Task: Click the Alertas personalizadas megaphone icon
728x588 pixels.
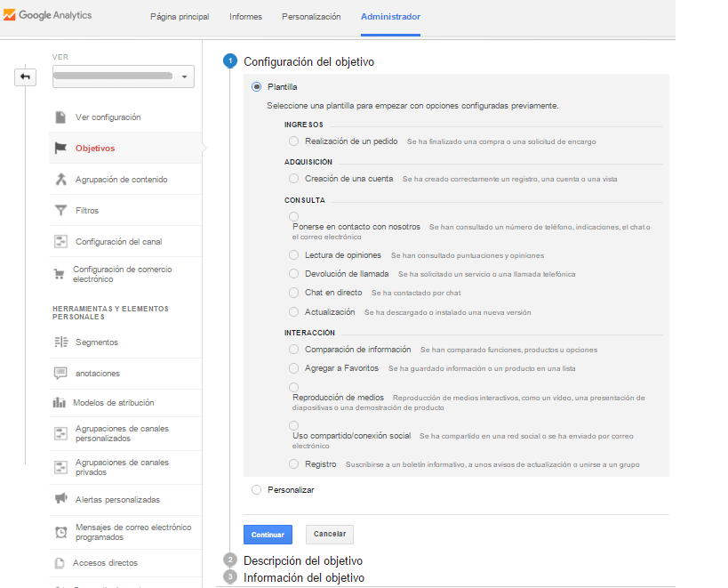Action: click(x=60, y=499)
